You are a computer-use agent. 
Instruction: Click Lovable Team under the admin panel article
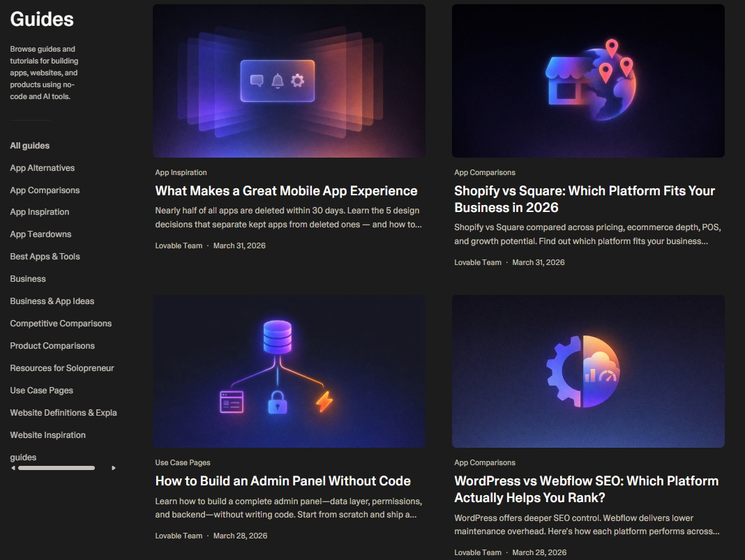tap(179, 536)
